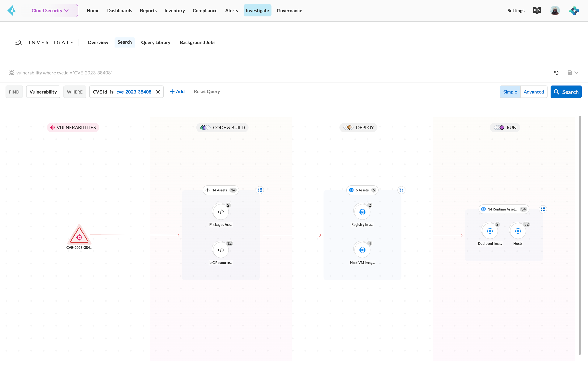Save the current query via the save icon

(x=570, y=73)
